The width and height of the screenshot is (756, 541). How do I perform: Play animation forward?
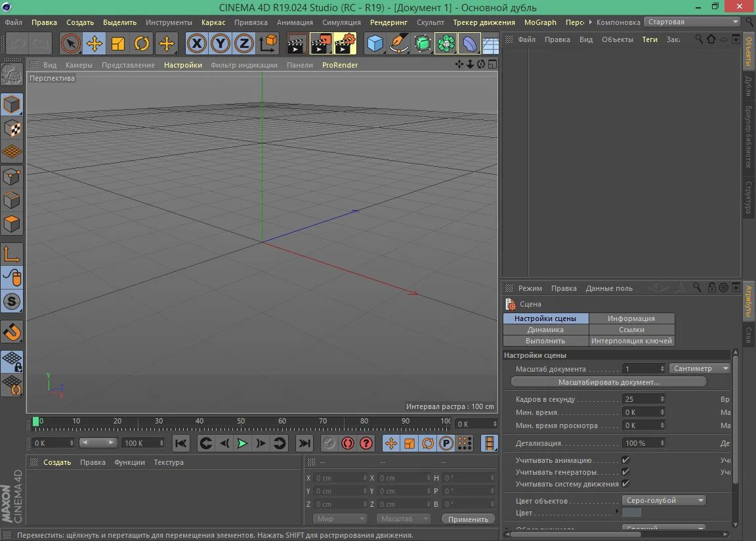click(242, 443)
